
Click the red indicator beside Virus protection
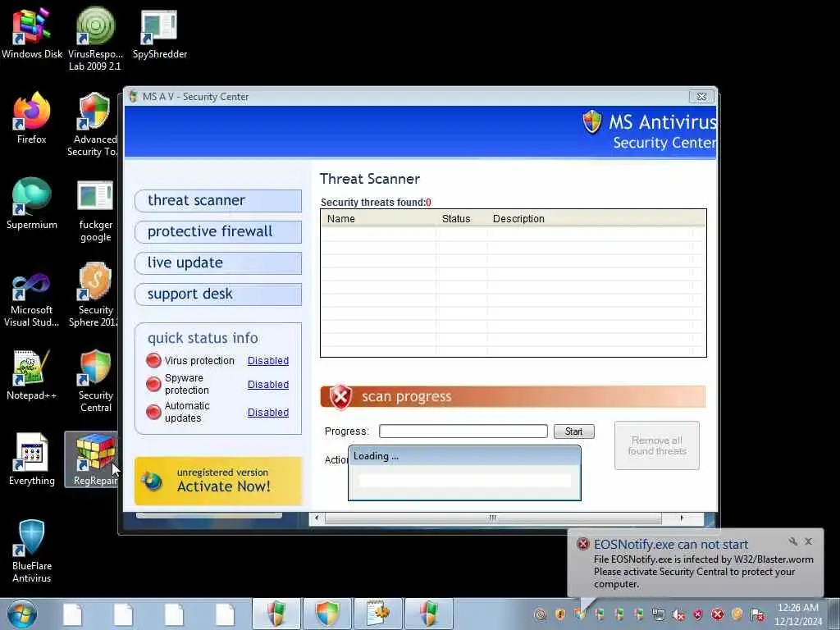pos(153,361)
